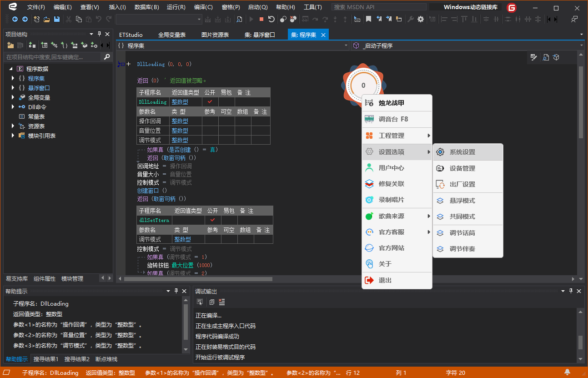This screenshot has width=588, height=378.
Task: Switch to the 全局变量表 tab
Action: [x=172, y=35]
